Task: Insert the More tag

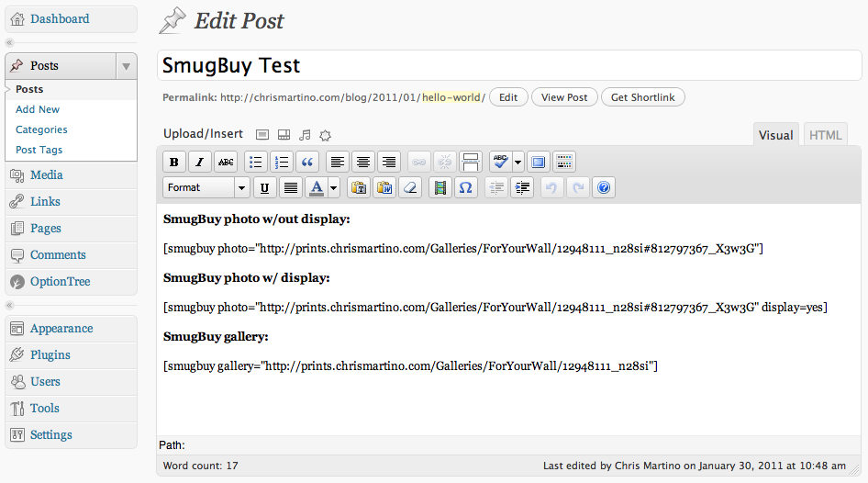Action: 471,162
